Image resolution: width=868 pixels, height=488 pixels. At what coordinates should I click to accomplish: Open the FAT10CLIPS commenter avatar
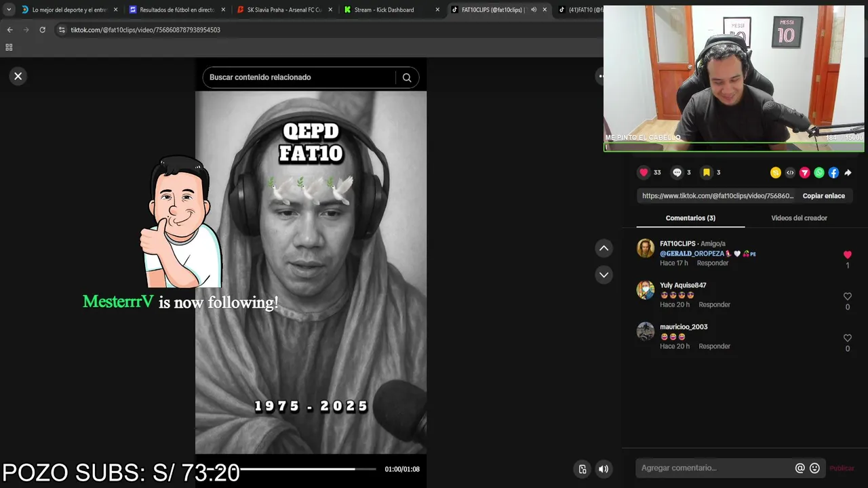pyautogui.click(x=646, y=248)
